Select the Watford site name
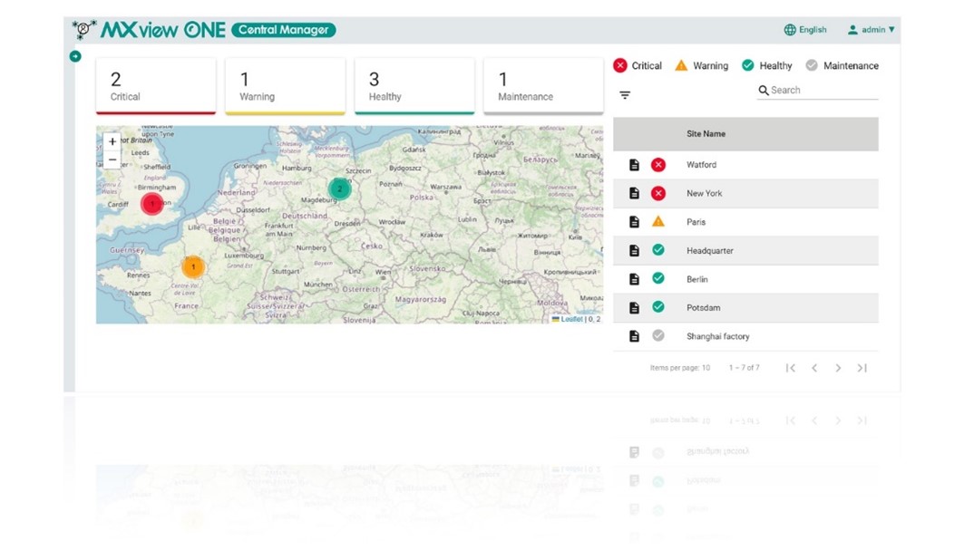 (x=701, y=165)
